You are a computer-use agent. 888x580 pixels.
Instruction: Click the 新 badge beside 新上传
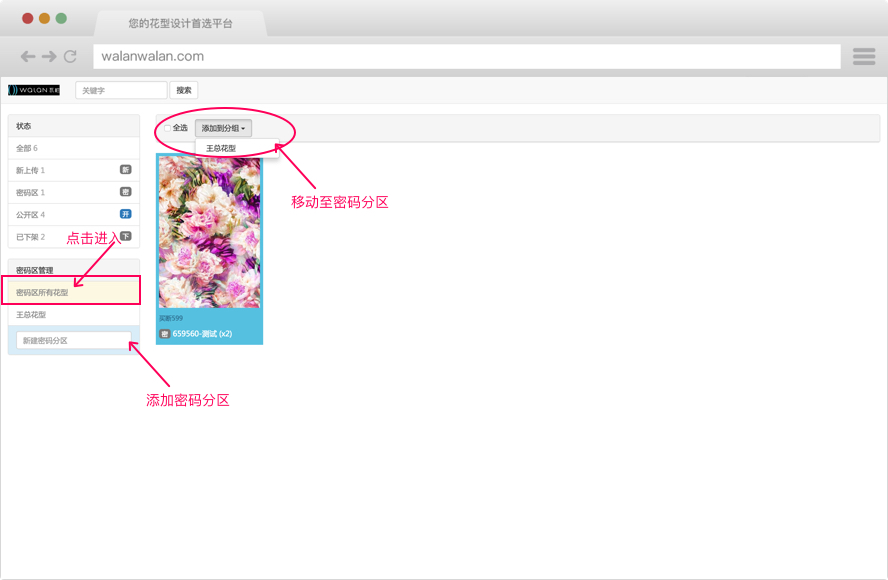(x=126, y=170)
